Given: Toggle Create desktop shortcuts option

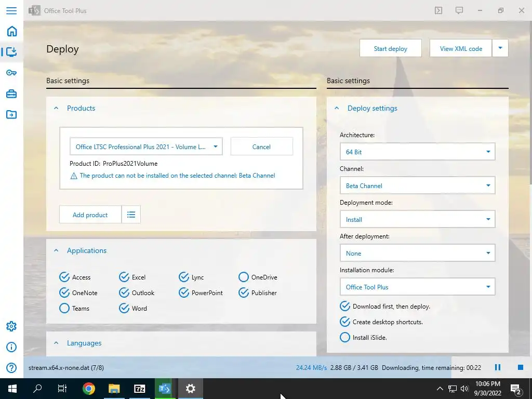Looking at the screenshot, I should (381, 322).
